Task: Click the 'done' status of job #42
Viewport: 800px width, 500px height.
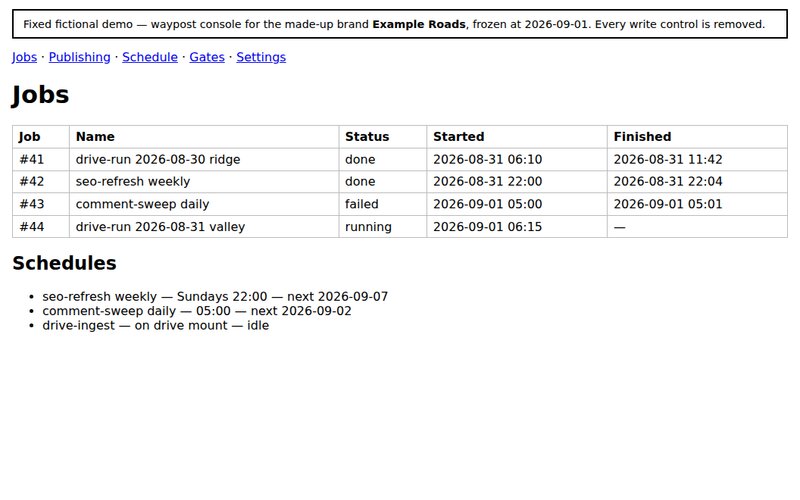Action: click(x=360, y=182)
